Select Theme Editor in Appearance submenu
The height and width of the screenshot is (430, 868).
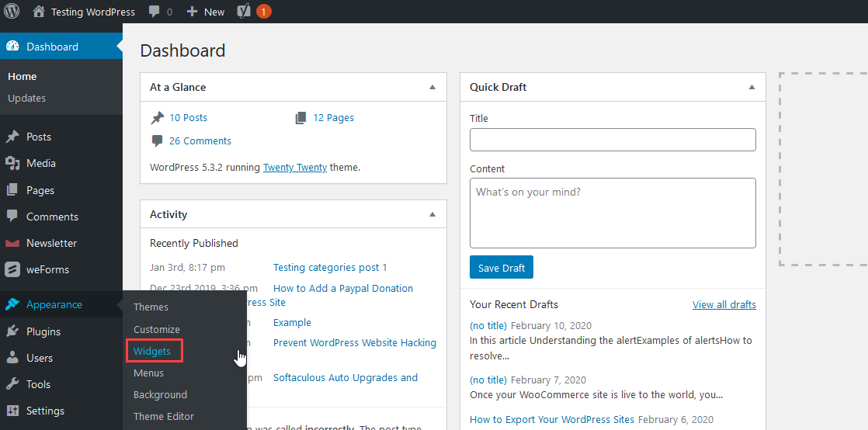coord(164,416)
